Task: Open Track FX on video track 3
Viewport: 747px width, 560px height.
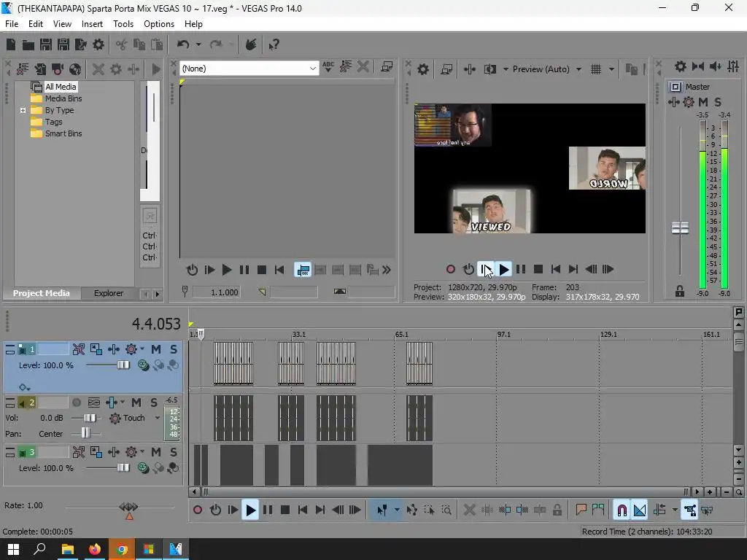Action: 131,452
